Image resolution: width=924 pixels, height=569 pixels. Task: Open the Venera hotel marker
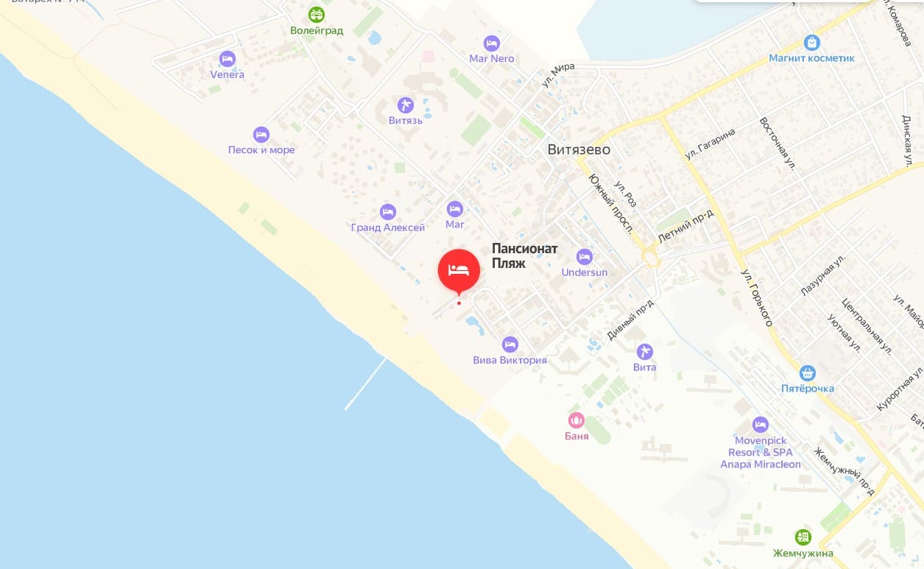pos(227,58)
